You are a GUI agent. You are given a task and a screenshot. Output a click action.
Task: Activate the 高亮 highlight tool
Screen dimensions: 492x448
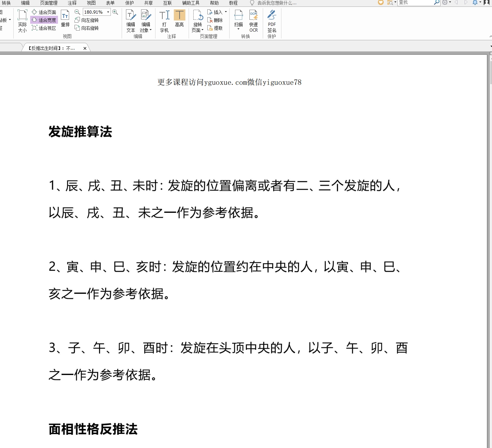coord(179,19)
